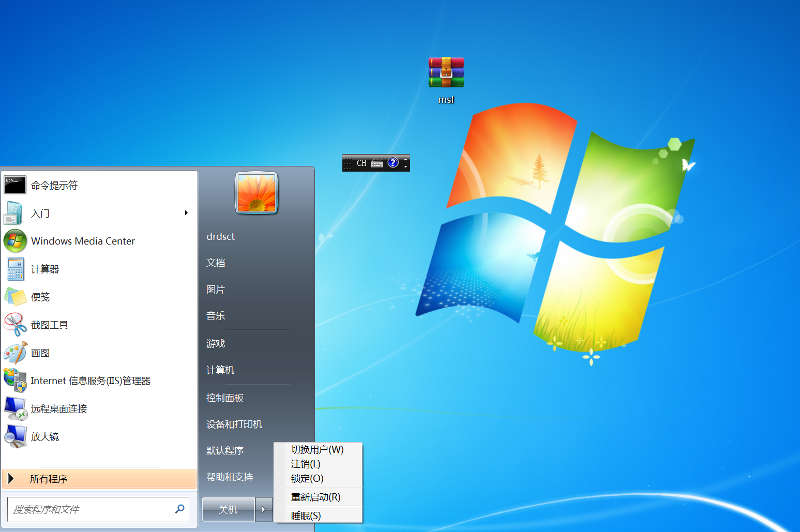Open language bar help question mark
This screenshot has width=800, height=532.
393,163
